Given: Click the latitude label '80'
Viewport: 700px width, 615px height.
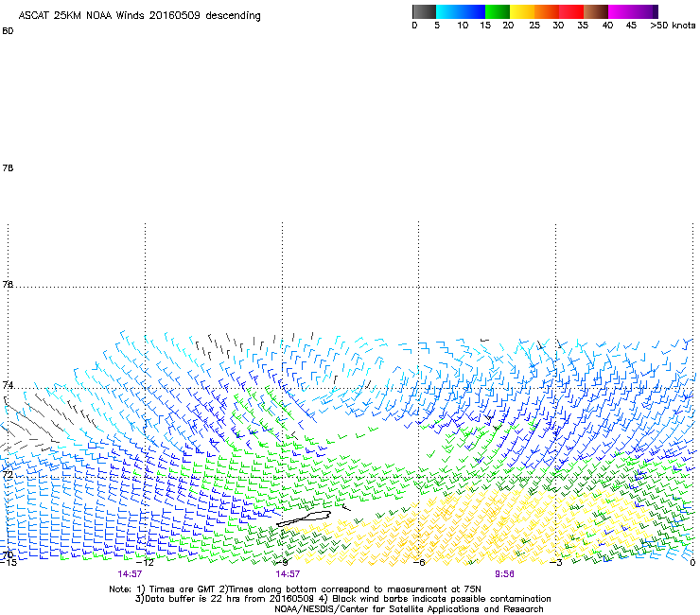Looking at the screenshot, I should click(8, 31).
